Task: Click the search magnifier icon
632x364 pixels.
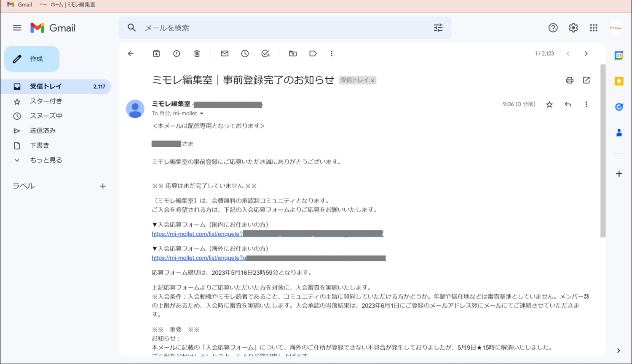Action: tap(131, 28)
